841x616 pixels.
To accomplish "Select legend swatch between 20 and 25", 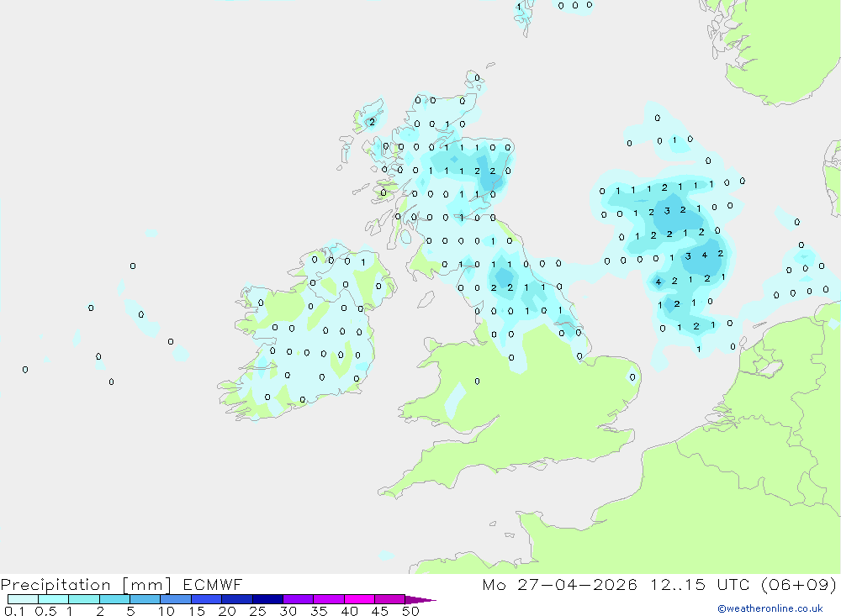I will (236, 599).
